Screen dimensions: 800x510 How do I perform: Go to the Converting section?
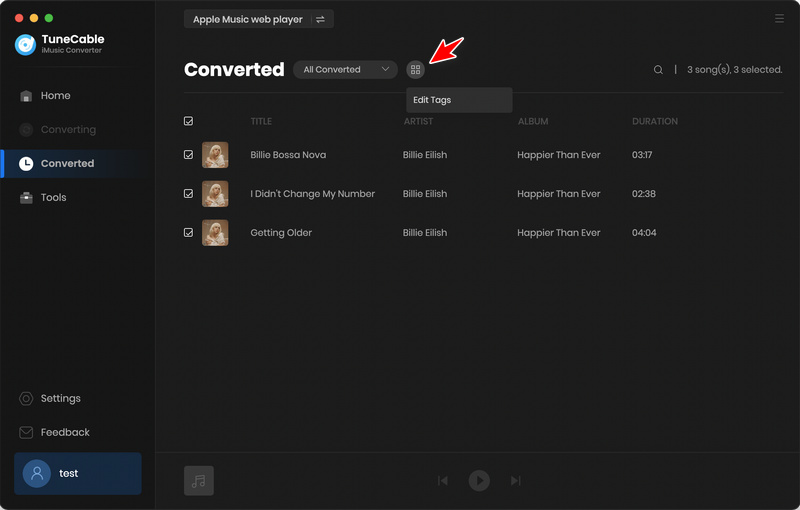pyautogui.click(x=57, y=130)
